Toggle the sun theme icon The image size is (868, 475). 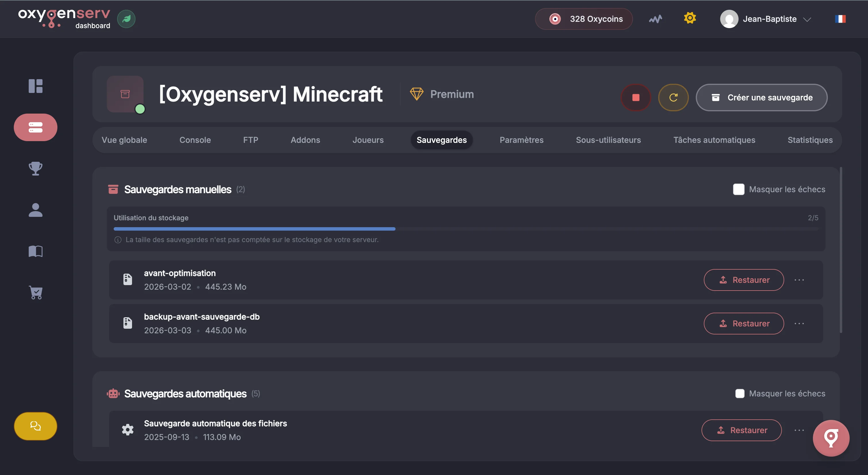(690, 18)
